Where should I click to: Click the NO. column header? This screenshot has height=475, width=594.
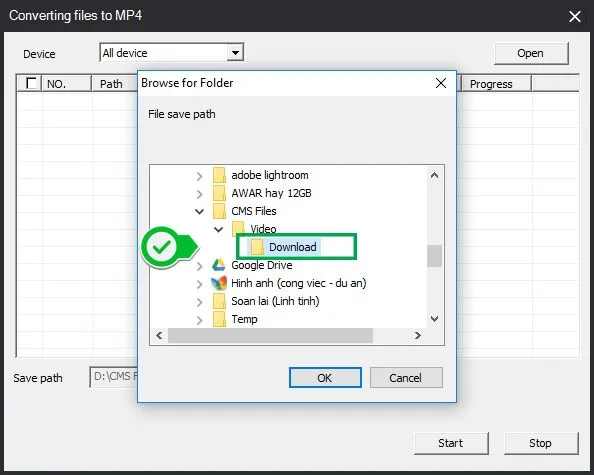pos(67,84)
